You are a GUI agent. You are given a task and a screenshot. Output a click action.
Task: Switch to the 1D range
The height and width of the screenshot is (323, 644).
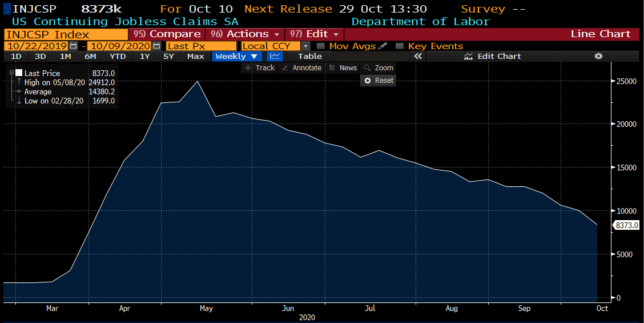[x=16, y=57]
